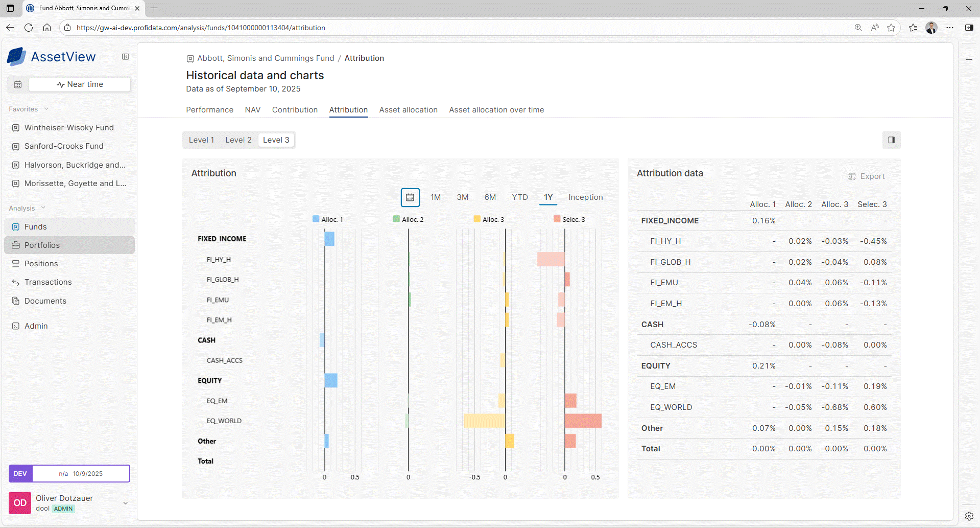The image size is (980, 528).
Task: Collapse the AssetView sidebar panel
Action: (125, 57)
